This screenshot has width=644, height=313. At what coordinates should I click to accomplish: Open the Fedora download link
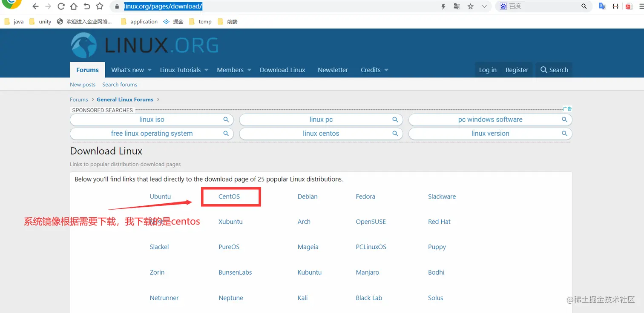point(365,196)
